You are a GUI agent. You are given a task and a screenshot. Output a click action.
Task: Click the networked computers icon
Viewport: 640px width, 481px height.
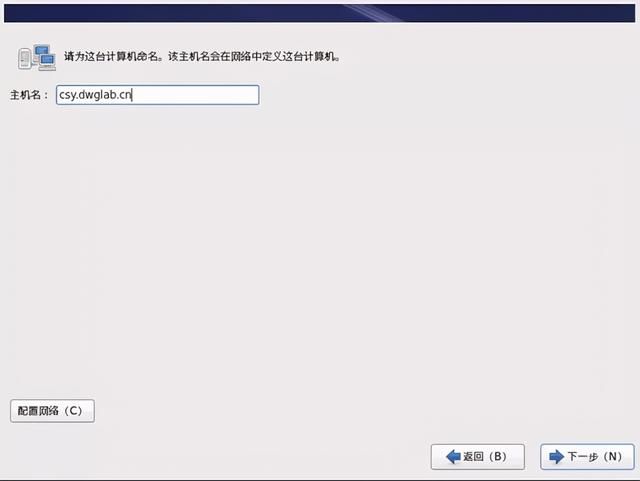point(37,57)
